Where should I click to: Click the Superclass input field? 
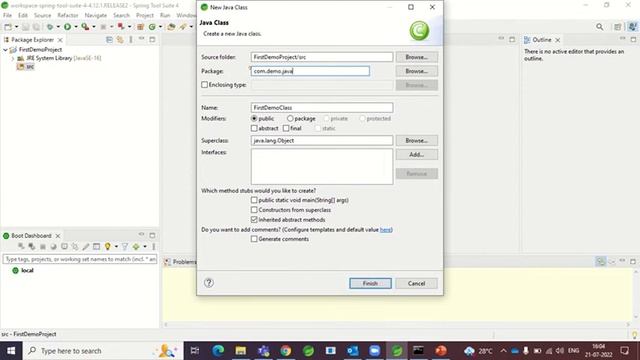(322, 140)
